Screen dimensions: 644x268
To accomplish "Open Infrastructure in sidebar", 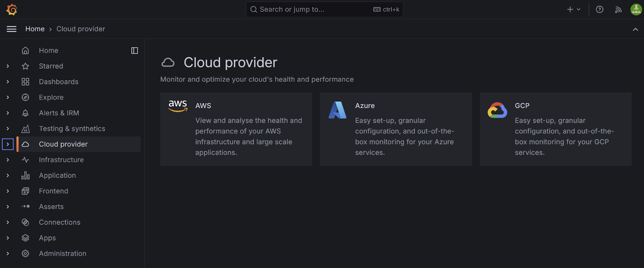I will click(x=61, y=160).
